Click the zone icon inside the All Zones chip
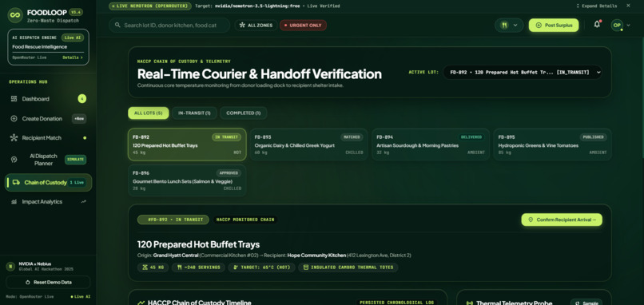 pyautogui.click(x=242, y=25)
